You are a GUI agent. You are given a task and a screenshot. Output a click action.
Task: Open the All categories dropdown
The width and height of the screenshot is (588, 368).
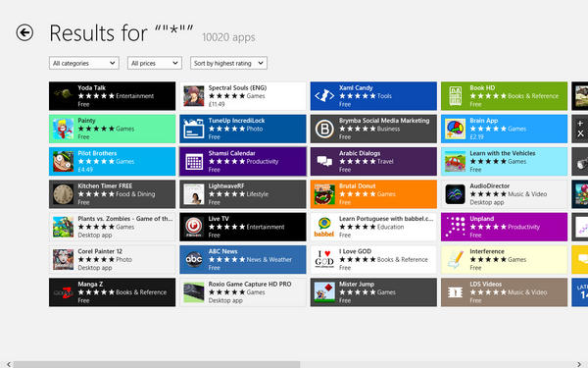pyautogui.click(x=84, y=63)
